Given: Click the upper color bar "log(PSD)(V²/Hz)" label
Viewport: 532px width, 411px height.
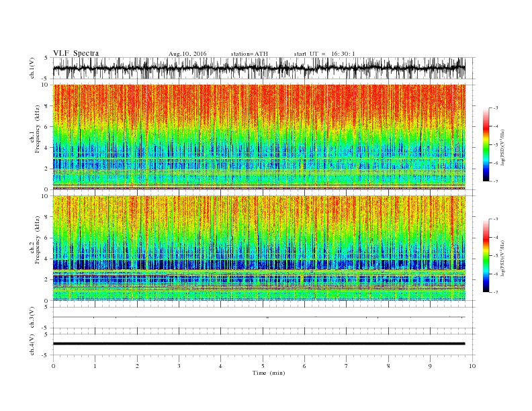Looking at the screenshot, I should 503,146.
